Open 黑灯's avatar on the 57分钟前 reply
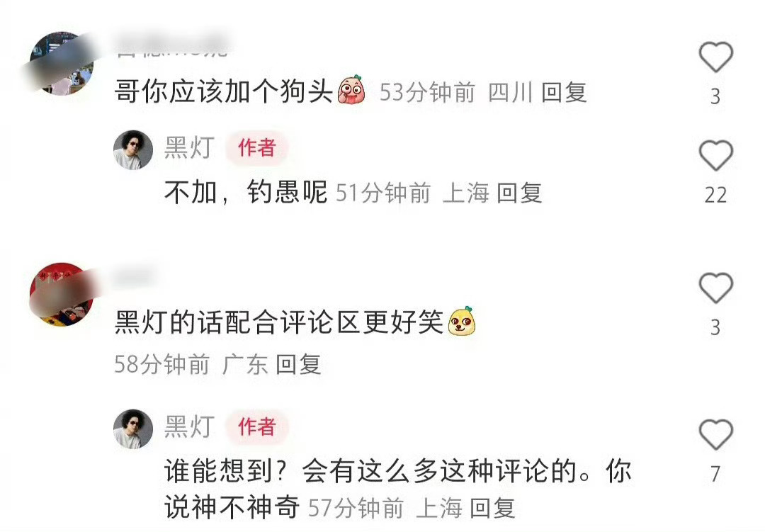 [x=133, y=429]
